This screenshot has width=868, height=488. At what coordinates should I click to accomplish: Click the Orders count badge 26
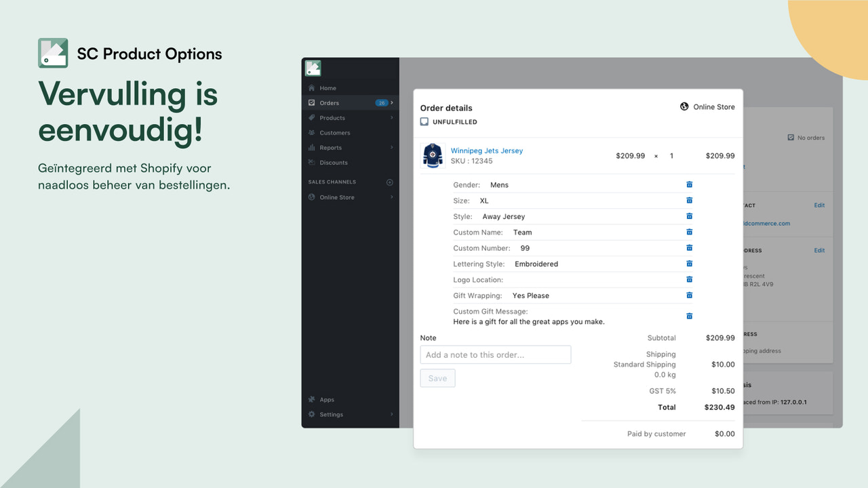pos(382,103)
